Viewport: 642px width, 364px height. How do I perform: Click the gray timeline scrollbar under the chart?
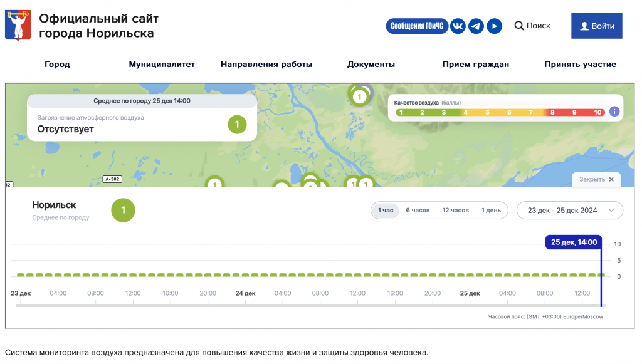point(310,305)
